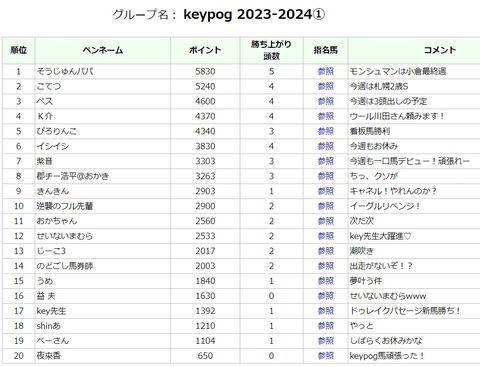The height and width of the screenshot is (367, 480).
Task: Click comment keypog馬頑張った!
Action: [387, 356]
